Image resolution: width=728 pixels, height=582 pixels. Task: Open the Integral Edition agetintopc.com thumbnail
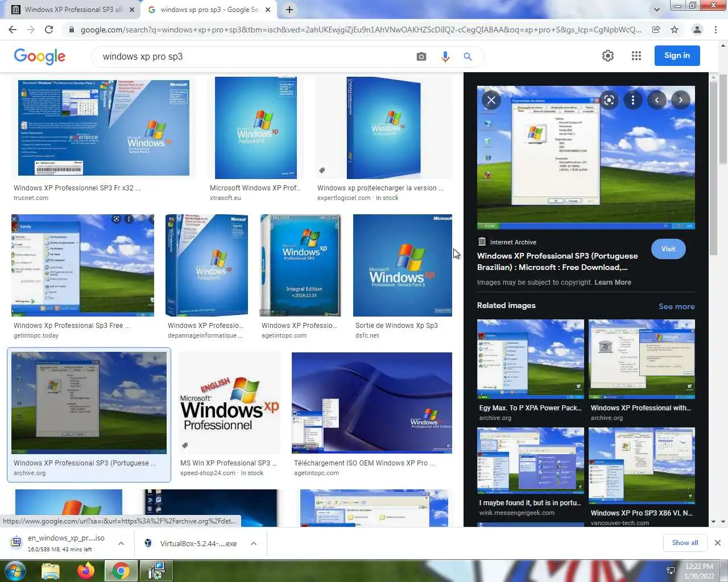pos(300,265)
